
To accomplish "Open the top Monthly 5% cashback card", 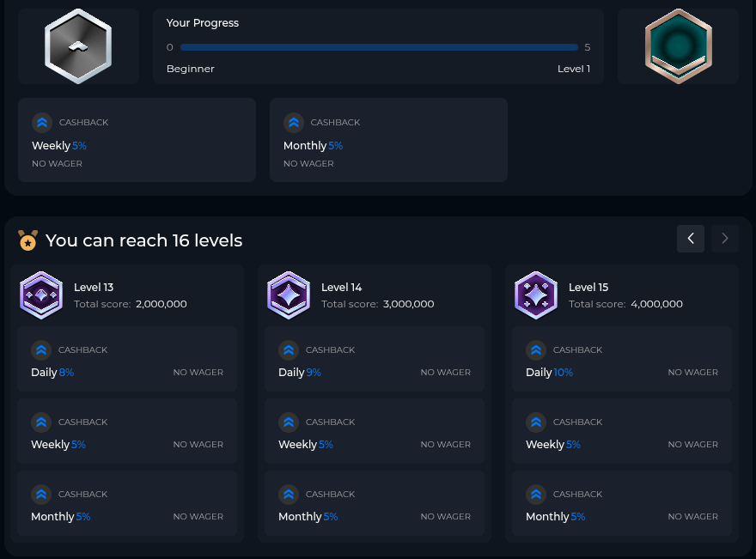I will [388, 140].
